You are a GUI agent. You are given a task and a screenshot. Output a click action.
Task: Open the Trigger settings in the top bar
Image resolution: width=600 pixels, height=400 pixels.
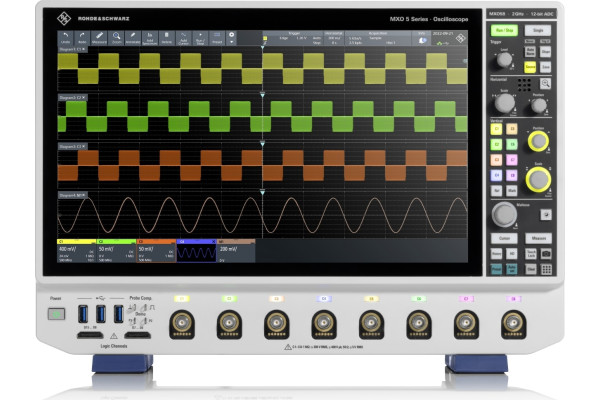(294, 38)
